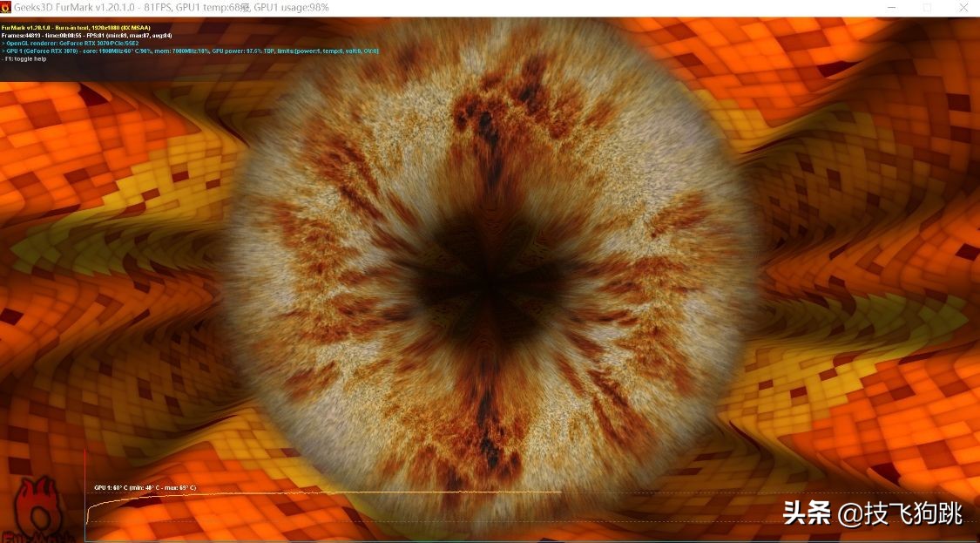
Task: Click the disabled maximize button
Action: 928,8
